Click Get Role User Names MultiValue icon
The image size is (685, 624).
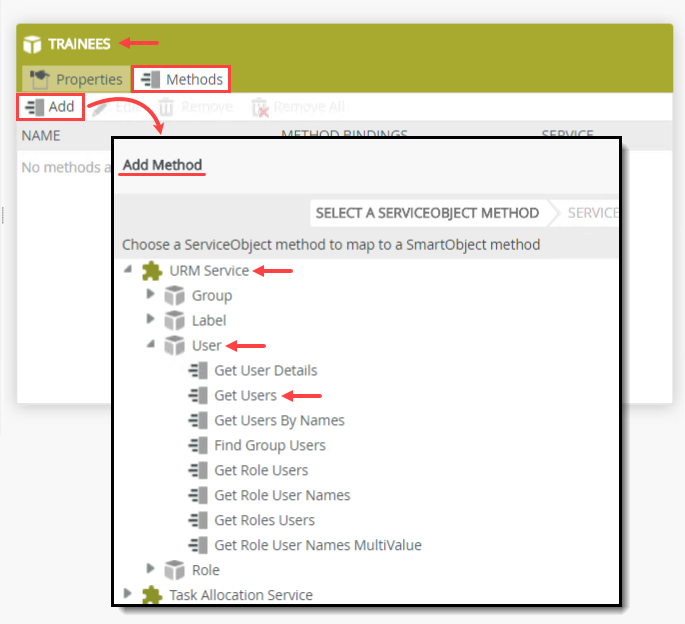pyautogui.click(x=198, y=545)
